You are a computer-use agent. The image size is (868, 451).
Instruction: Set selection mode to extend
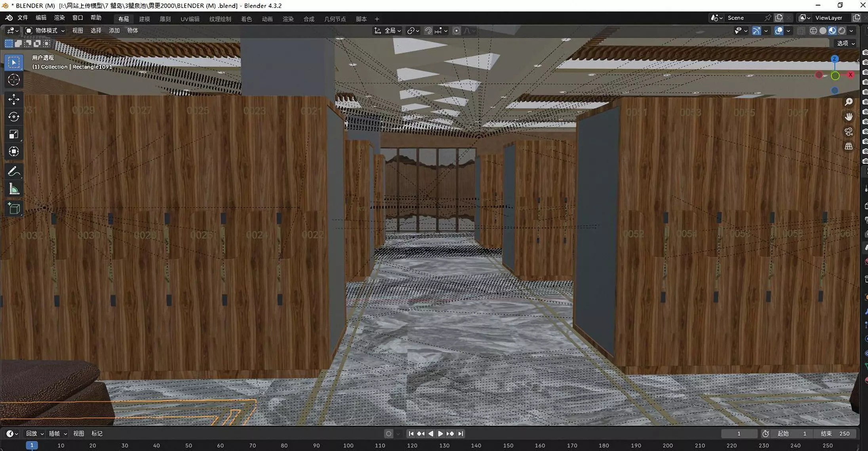tap(18, 43)
